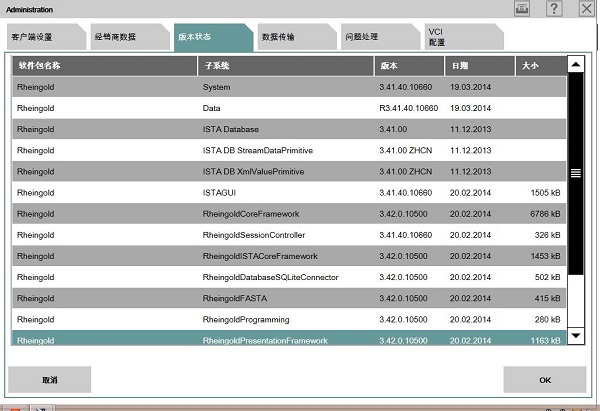
Task: Click the 326 kB size cell
Action: 547,235
